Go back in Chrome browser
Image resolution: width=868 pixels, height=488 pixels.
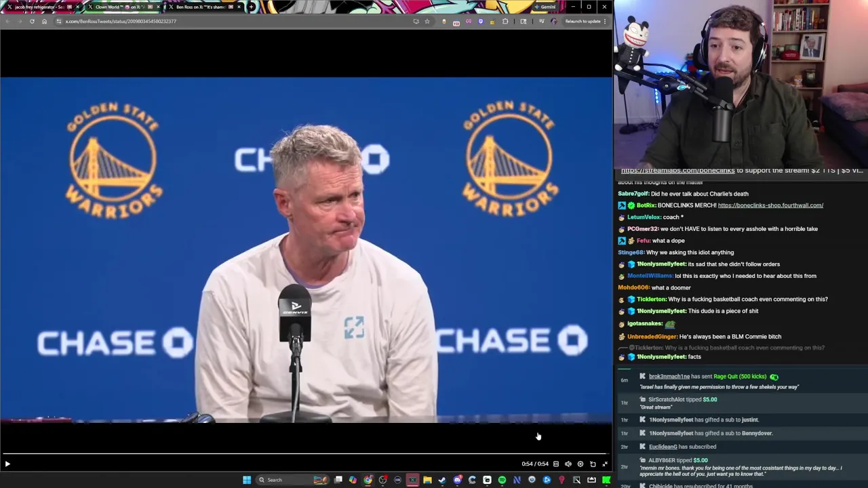pos(7,21)
